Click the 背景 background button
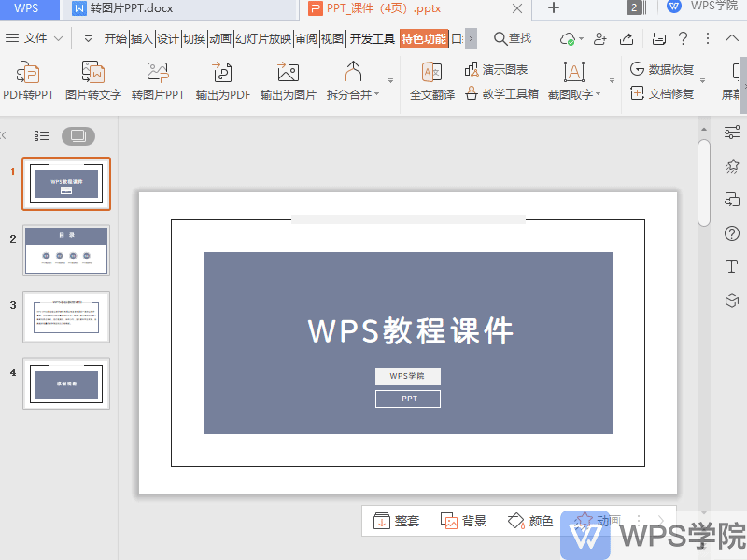This screenshot has height=560, width=747. [463, 521]
